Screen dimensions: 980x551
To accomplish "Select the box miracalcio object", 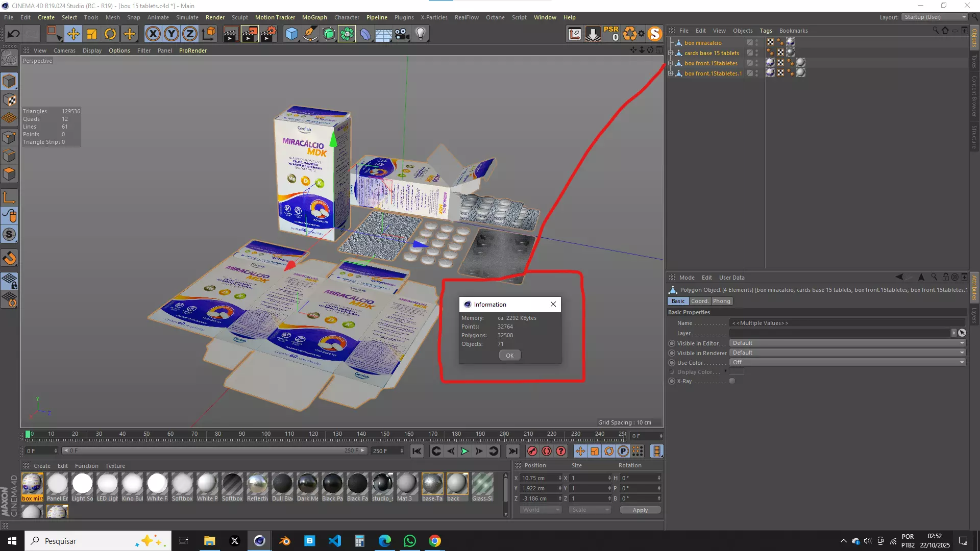I will pyautogui.click(x=703, y=43).
